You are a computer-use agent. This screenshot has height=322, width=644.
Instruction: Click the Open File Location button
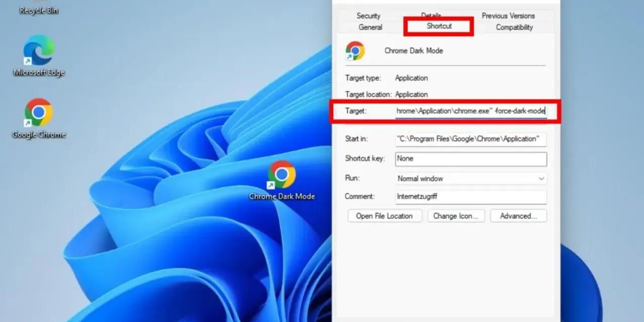coord(384,216)
